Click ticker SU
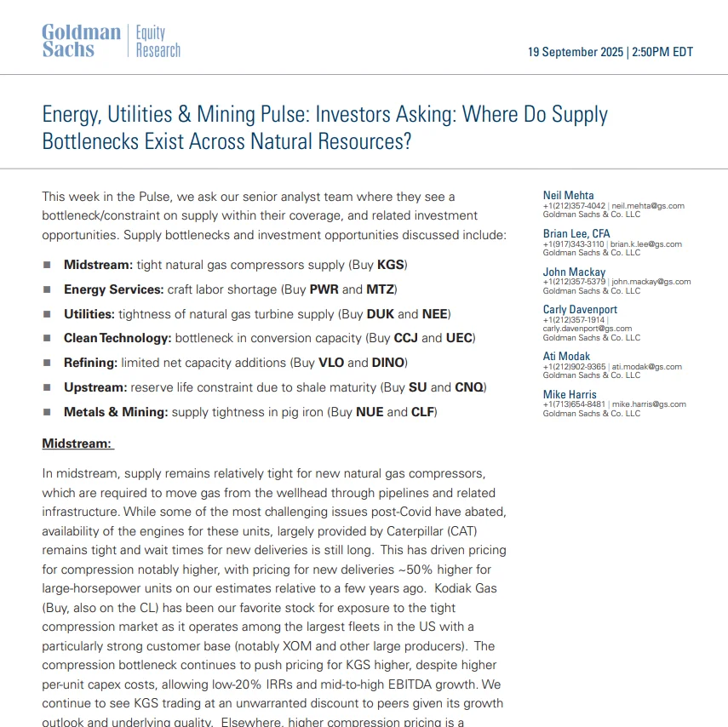The width and height of the screenshot is (728, 727). 417,387
